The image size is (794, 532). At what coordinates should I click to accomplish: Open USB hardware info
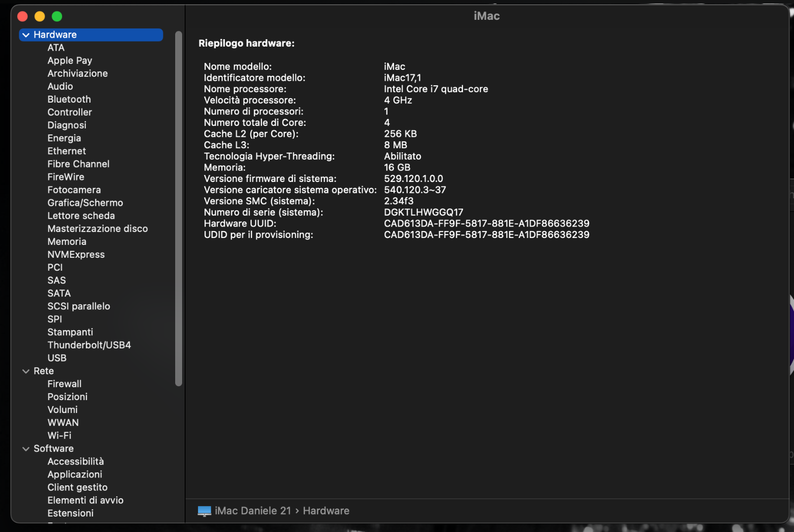click(x=57, y=358)
